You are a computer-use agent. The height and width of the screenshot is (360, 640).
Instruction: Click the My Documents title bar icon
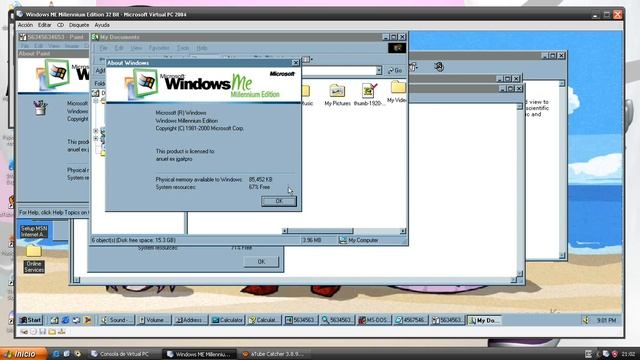[x=96, y=37]
